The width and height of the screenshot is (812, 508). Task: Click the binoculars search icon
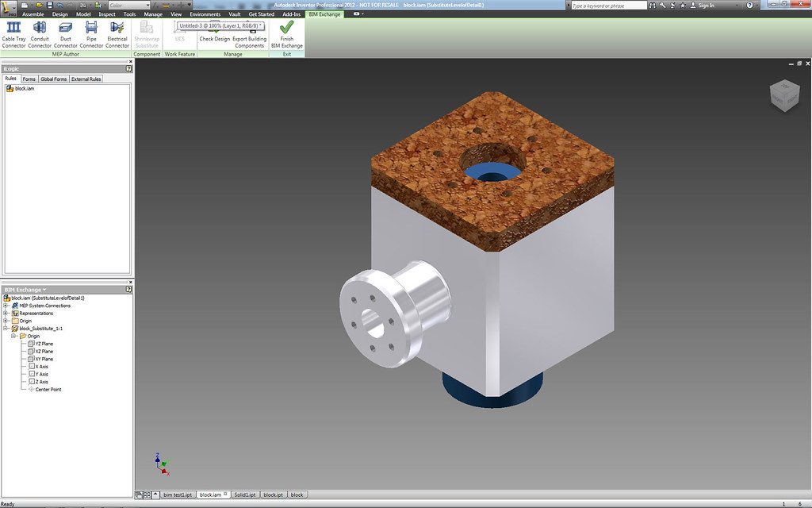pyautogui.click(x=653, y=6)
